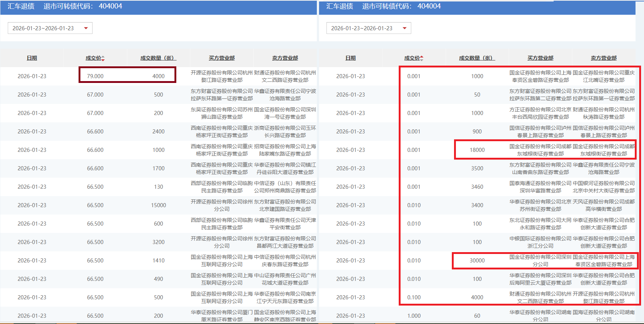644x324 pixels.
Task: Click seller 招商证券股份有限公司上海陆家嘴东路 cell
Action: point(285,150)
